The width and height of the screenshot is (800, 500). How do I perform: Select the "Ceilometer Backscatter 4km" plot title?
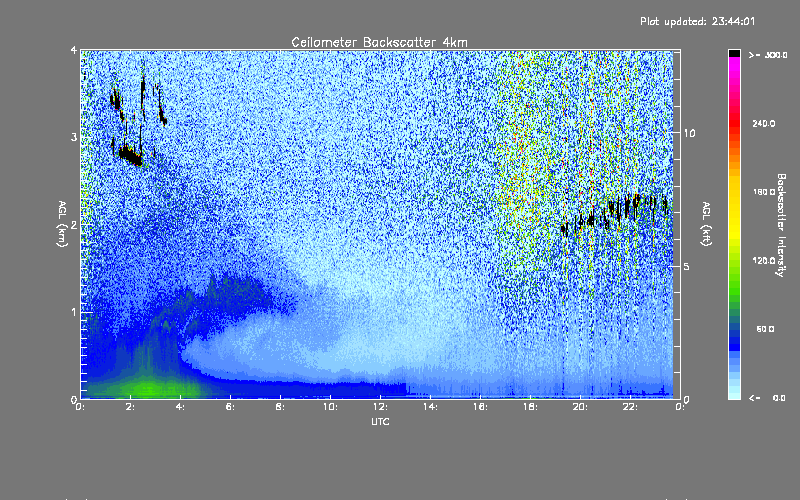coord(379,42)
